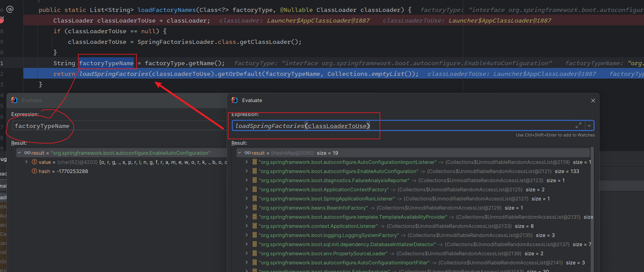Click the entry icon of DatabaseInitializerDetector row

pyautogui.click(x=254, y=244)
